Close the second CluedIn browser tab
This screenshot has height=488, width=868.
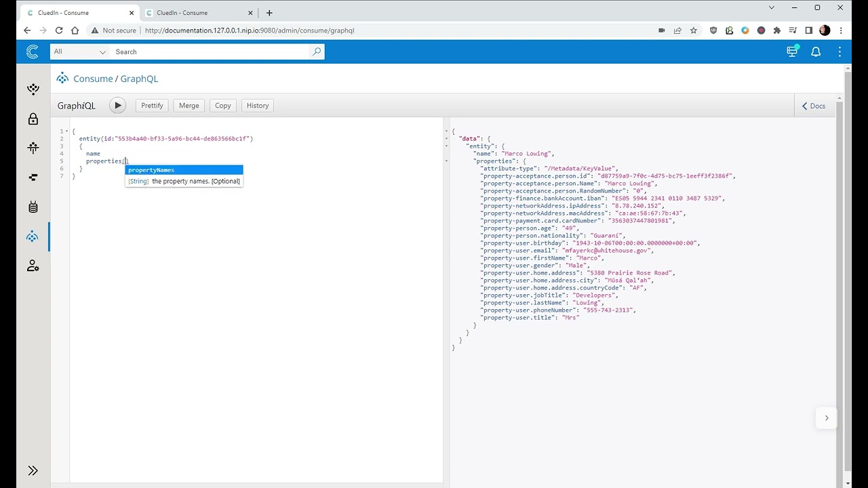[251, 13]
